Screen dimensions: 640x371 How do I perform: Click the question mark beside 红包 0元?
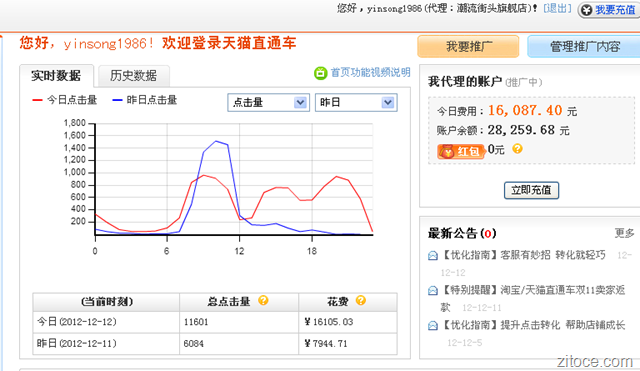517,149
